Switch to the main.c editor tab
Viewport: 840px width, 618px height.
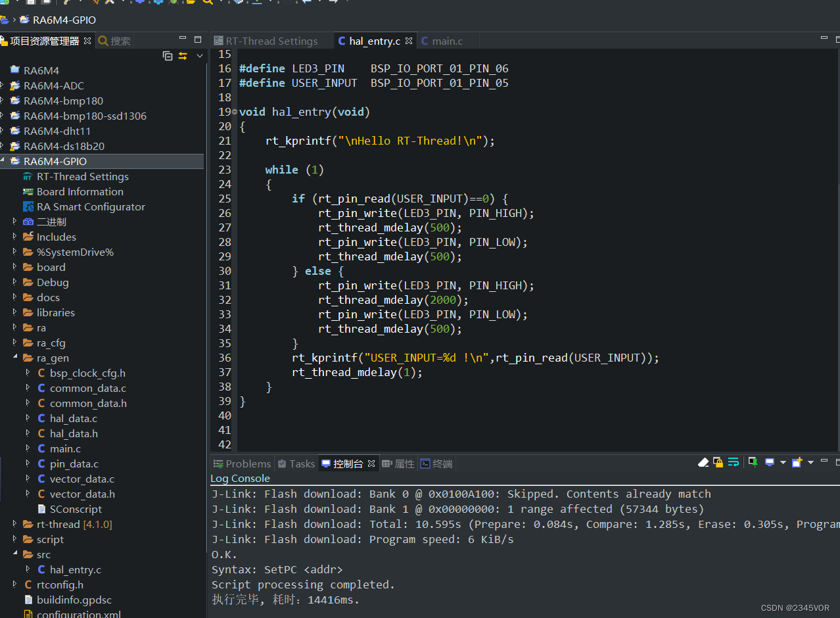(447, 41)
